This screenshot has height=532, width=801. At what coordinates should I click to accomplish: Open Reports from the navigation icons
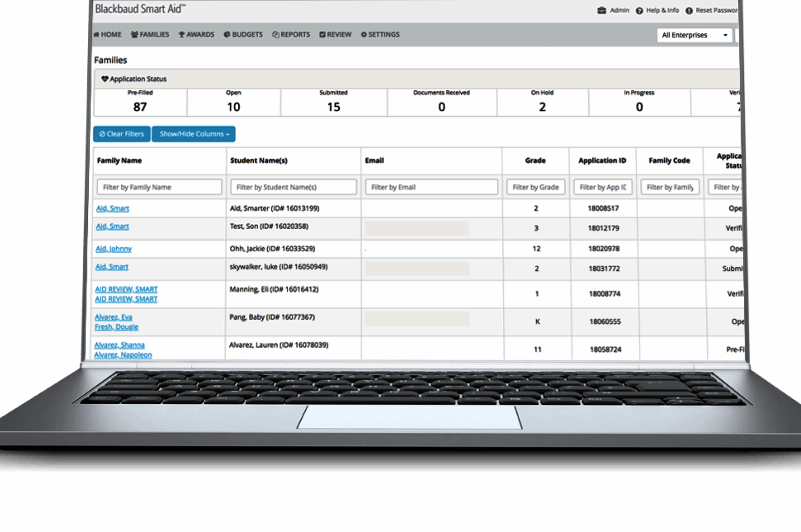[x=275, y=34]
